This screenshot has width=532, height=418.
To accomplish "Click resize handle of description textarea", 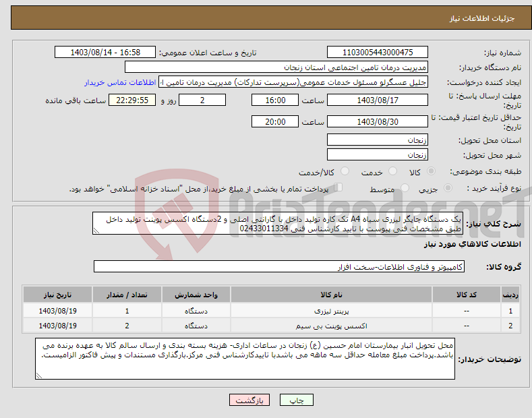I will coord(96,231).
